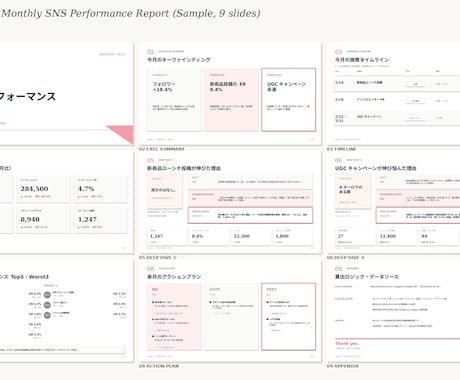Viewport: 460px width, 380px height.
Task: Select the pink '新商品投稿の ER 8.4%' card
Action: point(231,100)
